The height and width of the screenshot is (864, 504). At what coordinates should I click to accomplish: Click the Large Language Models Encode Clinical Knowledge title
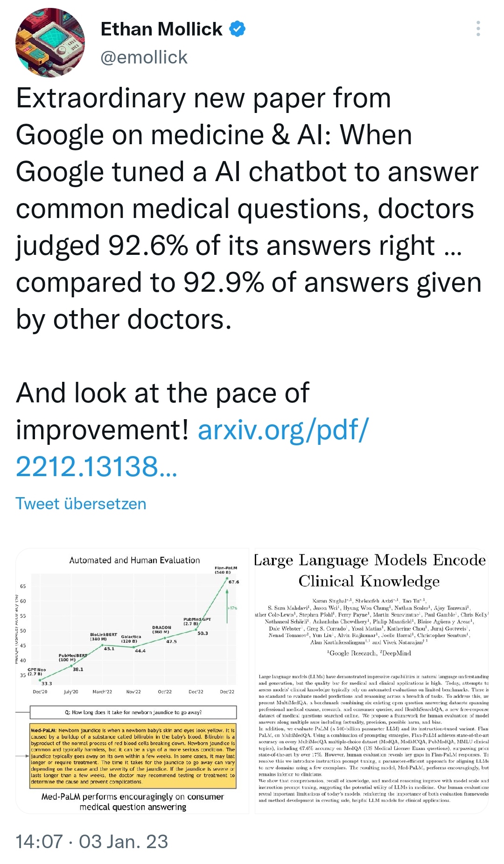coord(370,570)
